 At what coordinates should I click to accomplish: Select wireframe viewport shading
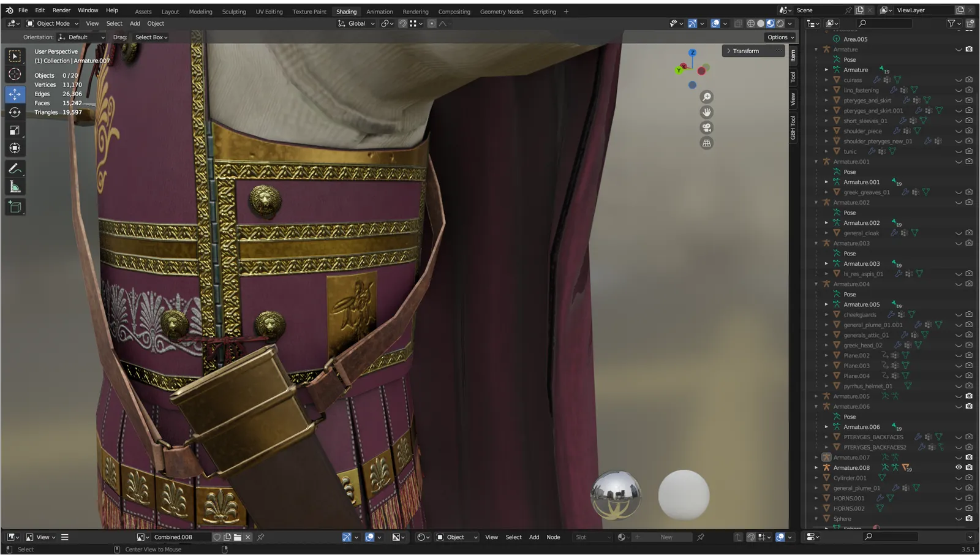(x=751, y=23)
